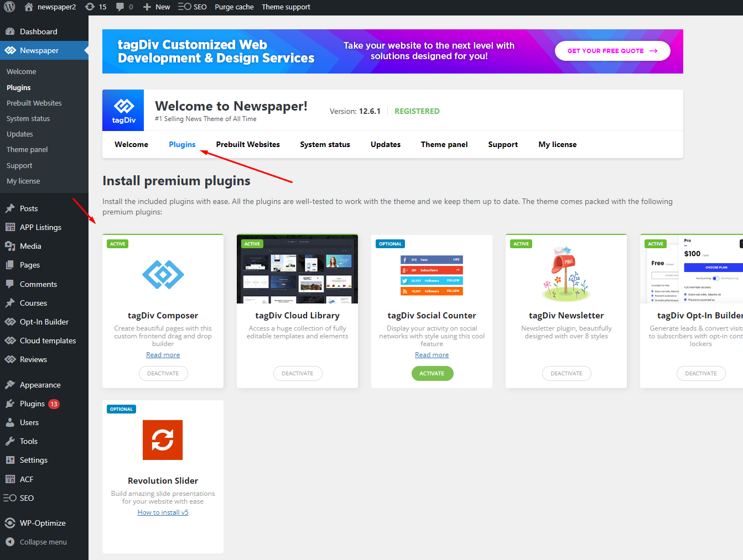Image resolution: width=743 pixels, height=560 pixels.
Task: Click the Newspaper tagDiv sidebar icon
Action: [10, 50]
